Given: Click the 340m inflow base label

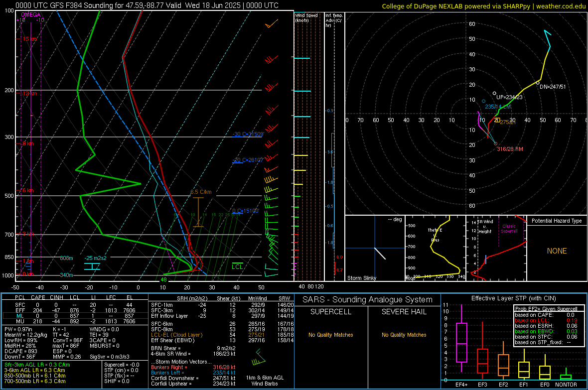Looking at the screenshot, I should pos(66,275).
